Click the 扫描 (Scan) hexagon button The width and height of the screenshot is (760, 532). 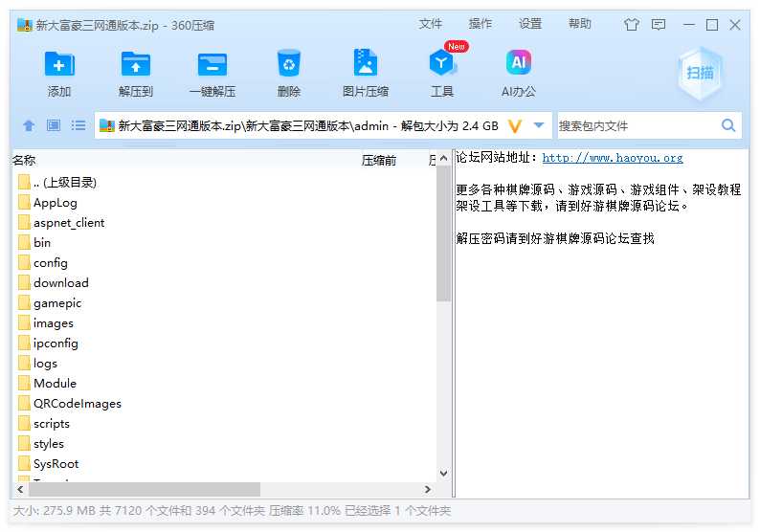tap(700, 73)
